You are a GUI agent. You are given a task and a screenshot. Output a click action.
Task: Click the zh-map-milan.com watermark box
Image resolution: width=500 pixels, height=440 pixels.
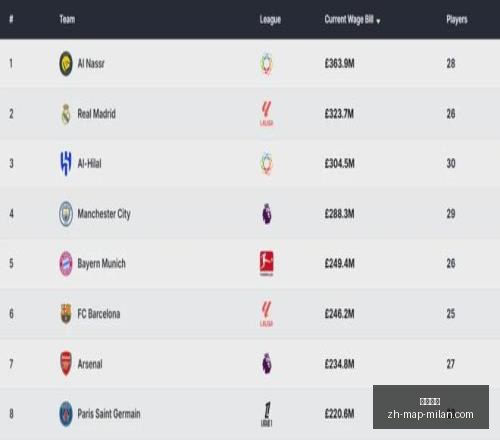click(x=431, y=407)
